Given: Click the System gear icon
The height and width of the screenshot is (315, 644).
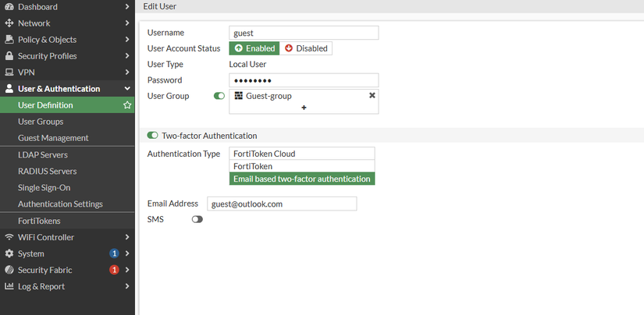Looking at the screenshot, I should pos(9,253).
